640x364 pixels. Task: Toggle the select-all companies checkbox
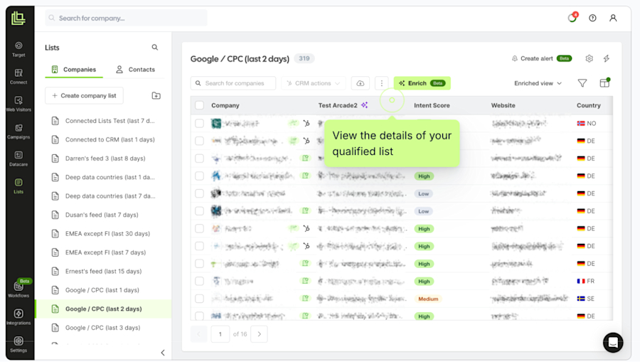[199, 105]
